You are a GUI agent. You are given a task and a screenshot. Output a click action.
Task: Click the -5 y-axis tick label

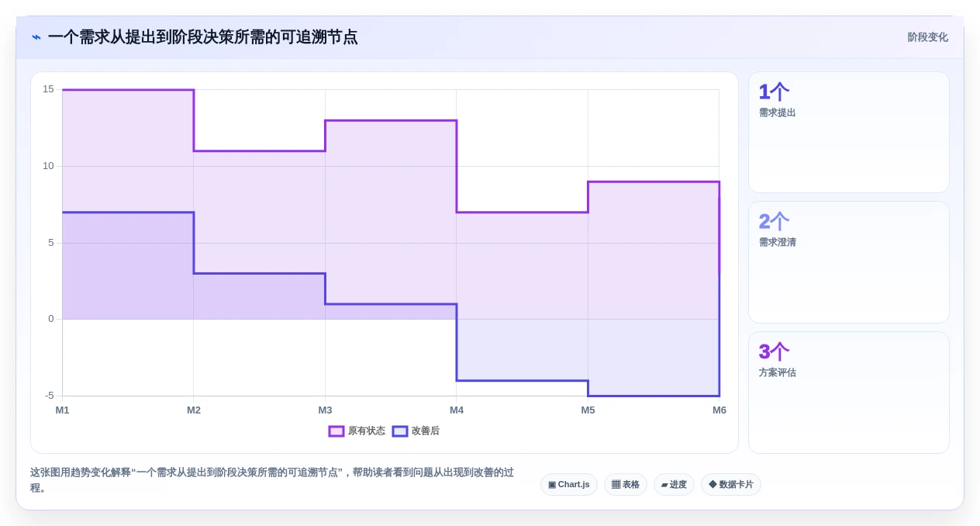tap(49, 396)
